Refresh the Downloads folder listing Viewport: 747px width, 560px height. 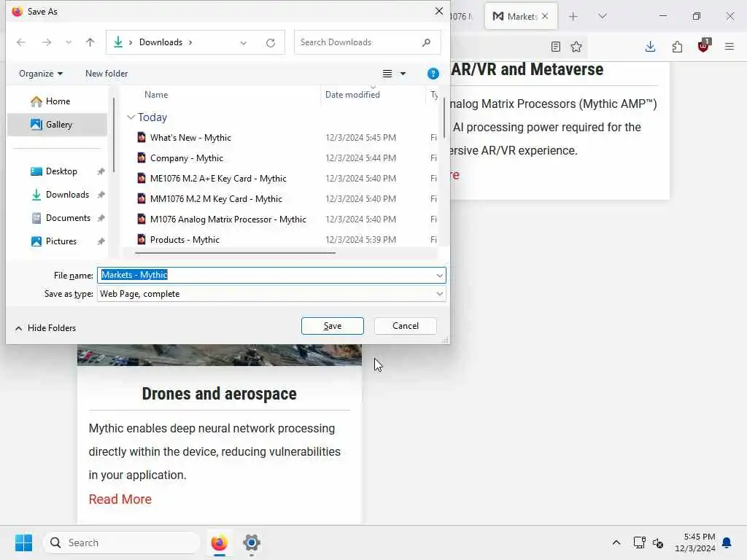coord(271,43)
